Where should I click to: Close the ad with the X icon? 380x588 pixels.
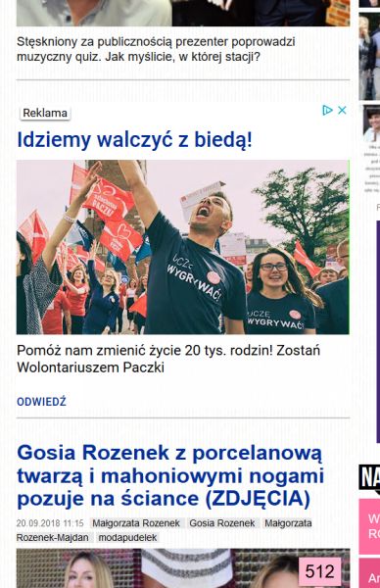342,110
